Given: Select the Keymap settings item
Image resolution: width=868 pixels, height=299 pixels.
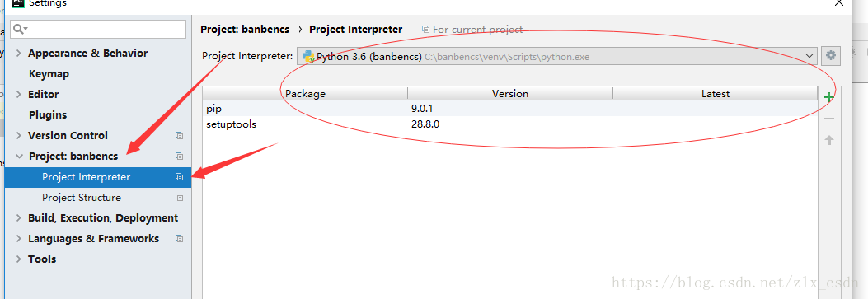Looking at the screenshot, I should (49, 73).
